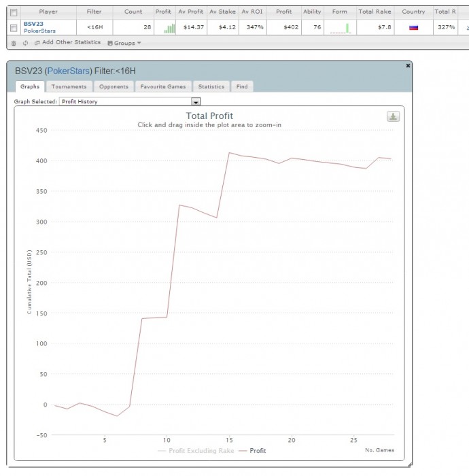Sort by the Total Rake column header

(375, 12)
